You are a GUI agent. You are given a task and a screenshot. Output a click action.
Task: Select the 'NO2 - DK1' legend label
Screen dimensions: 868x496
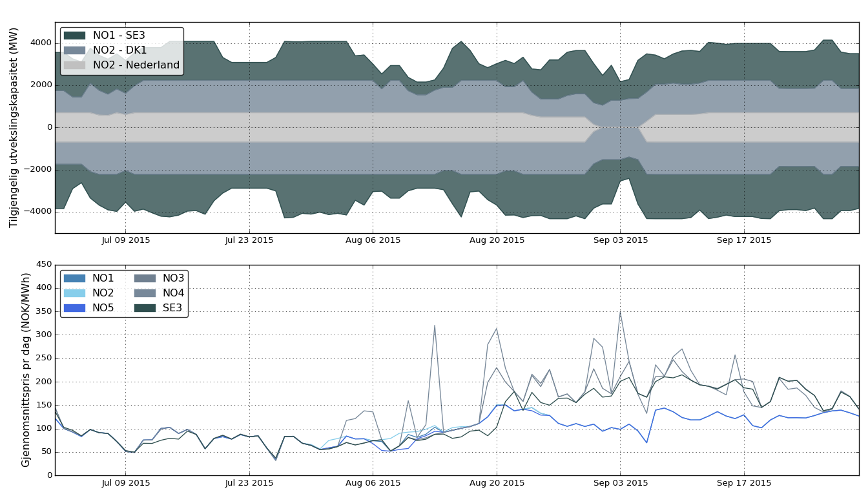pyautogui.click(x=119, y=50)
